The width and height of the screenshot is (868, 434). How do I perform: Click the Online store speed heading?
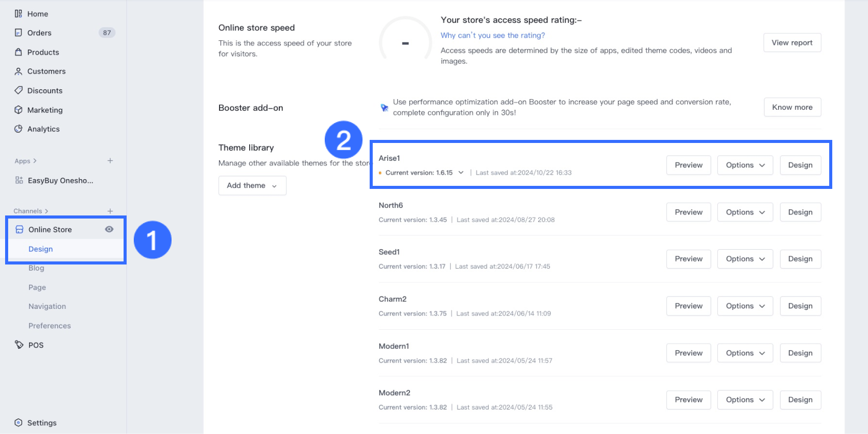(256, 28)
